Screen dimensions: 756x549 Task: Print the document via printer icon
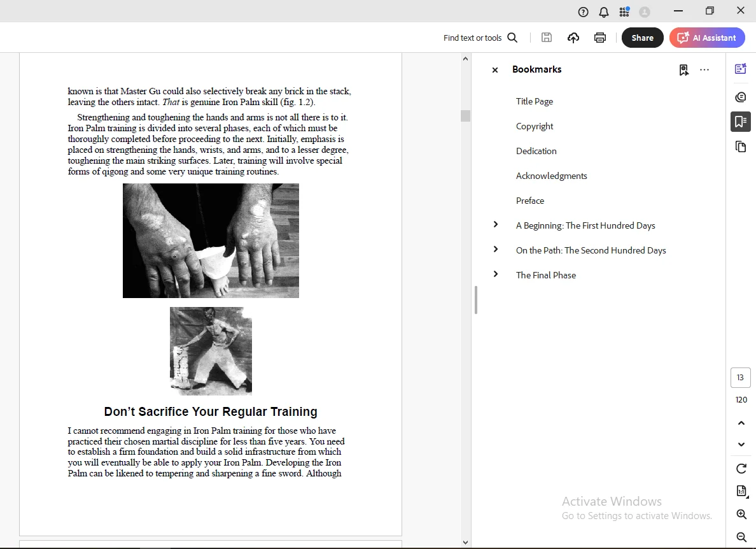(x=600, y=38)
